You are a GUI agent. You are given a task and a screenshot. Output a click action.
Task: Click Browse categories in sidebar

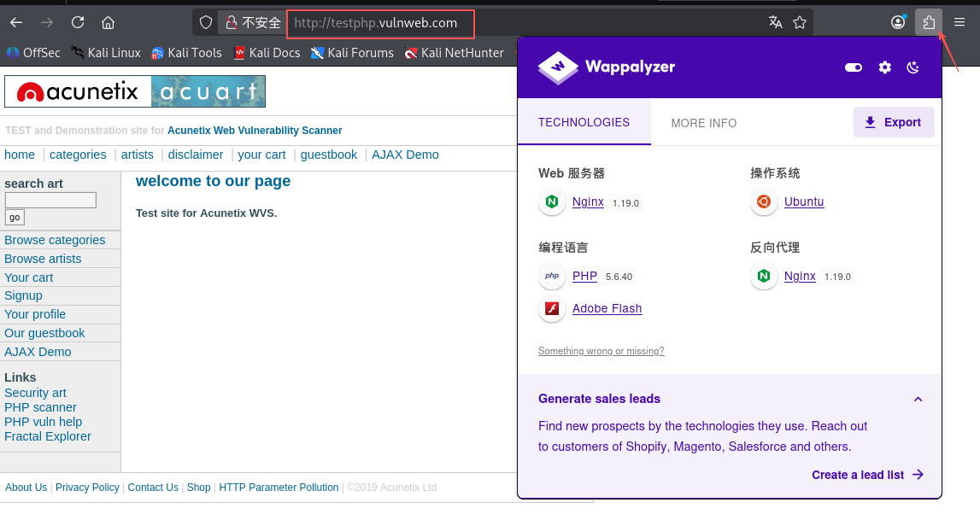(x=55, y=241)
